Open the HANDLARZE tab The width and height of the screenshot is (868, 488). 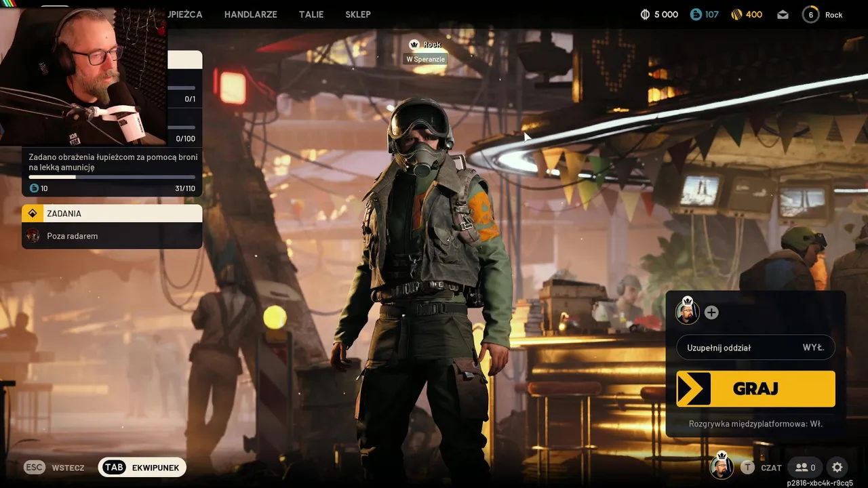(x=250, y=14)
